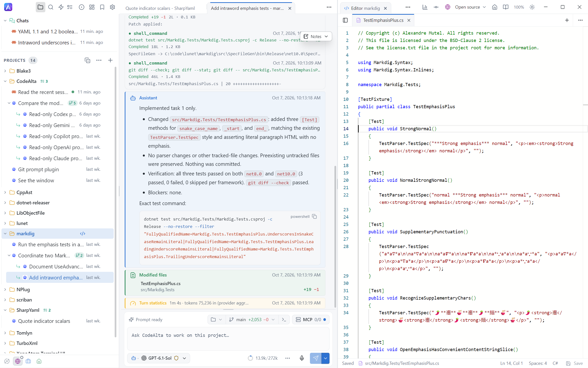Open the GPT-6.1-Sol model dropdown
The height and width of the screenshot is (368, 588).
159,358
